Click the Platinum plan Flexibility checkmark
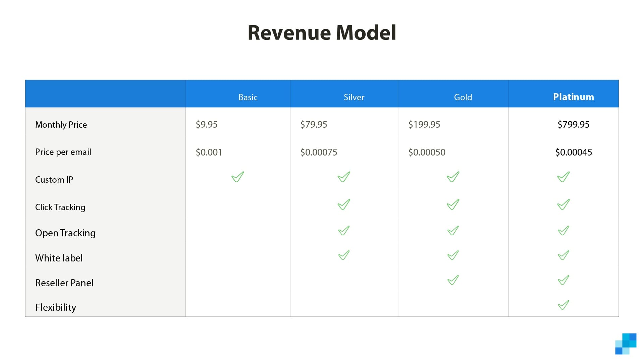This screenshot has width=644, height=362. coord(563,305)
